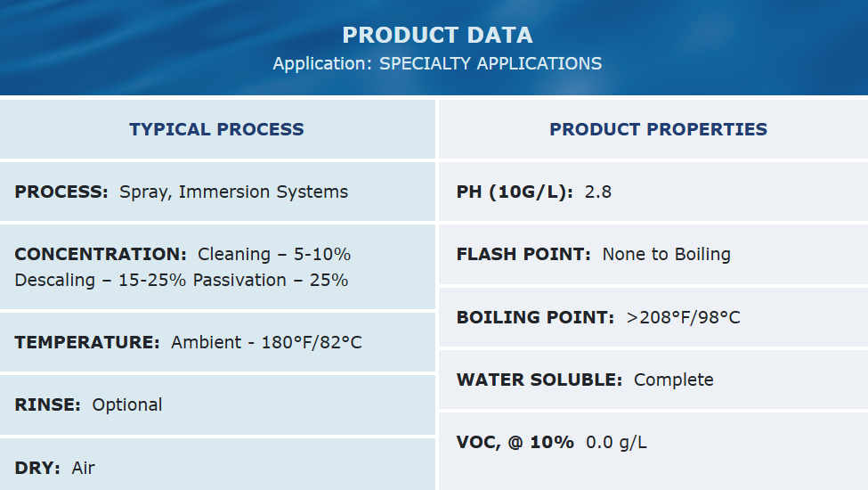868x490 pixels.
Task: Select the PRODUCT PROPERTIES column header
Action: (658, 129)
